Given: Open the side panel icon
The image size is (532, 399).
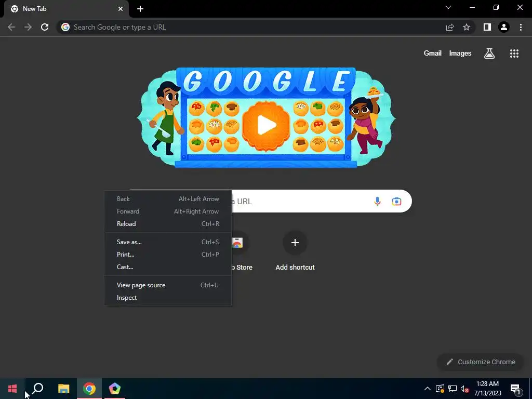Looking at the screenshot, I should (487, 27).
